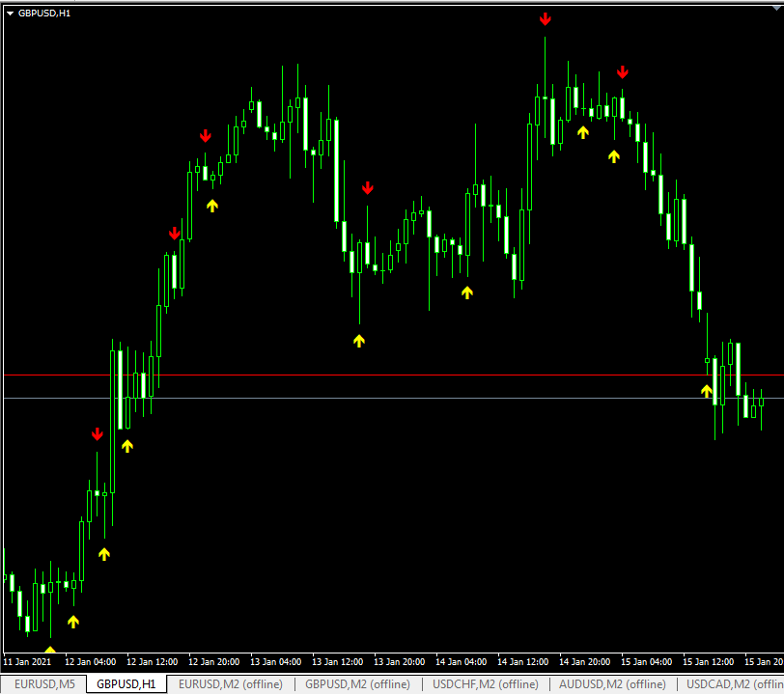Click the '14 Jan 04:00' time label
The image size is (784, 695).
(461, 662)
